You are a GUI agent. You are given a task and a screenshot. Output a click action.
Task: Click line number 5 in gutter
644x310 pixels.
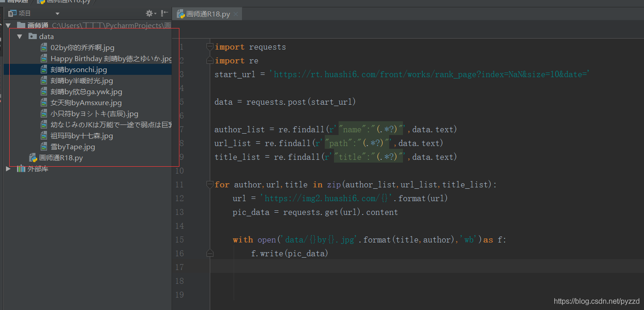coord(181,102)
